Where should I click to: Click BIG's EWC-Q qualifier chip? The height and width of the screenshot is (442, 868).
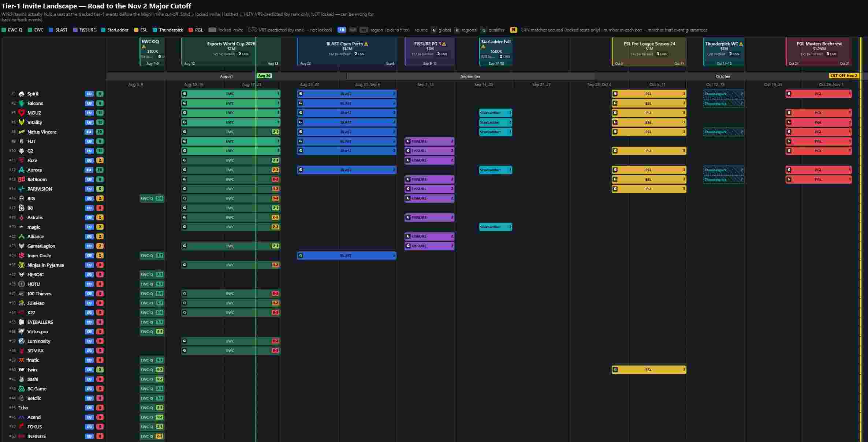152,199
